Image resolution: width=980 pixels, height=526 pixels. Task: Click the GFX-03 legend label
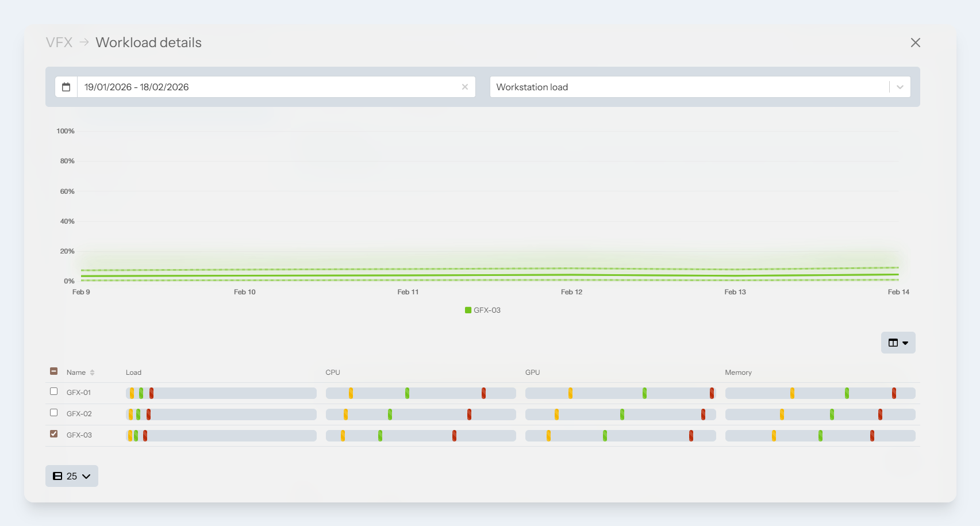[487, 310]
